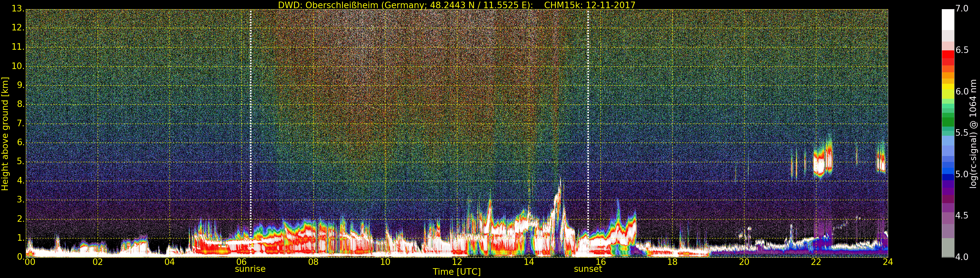Click the colorbar tick label '6.5'
Viewport: 980px width, 278px height.
coord(962,50)
